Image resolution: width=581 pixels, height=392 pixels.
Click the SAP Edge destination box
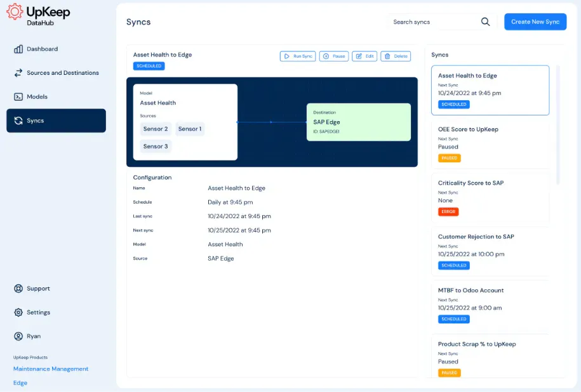tap(359, 122)
